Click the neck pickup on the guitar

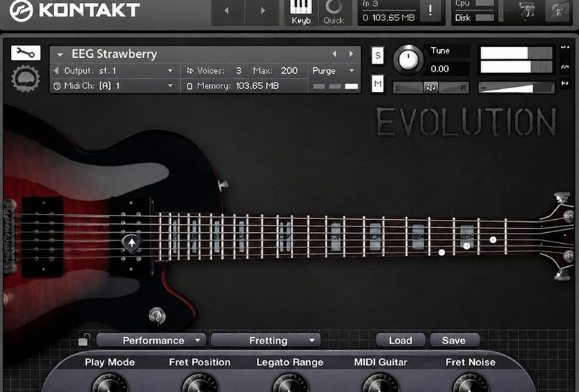pos(130,237)
